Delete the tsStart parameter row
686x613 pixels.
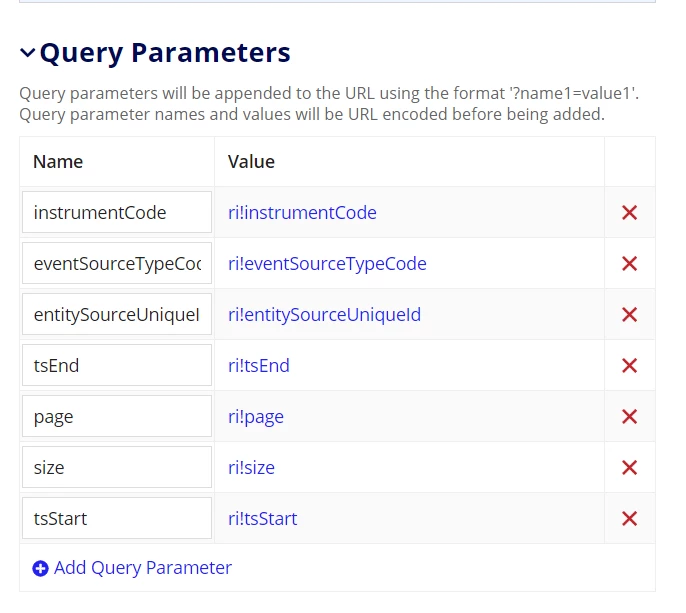629,519
